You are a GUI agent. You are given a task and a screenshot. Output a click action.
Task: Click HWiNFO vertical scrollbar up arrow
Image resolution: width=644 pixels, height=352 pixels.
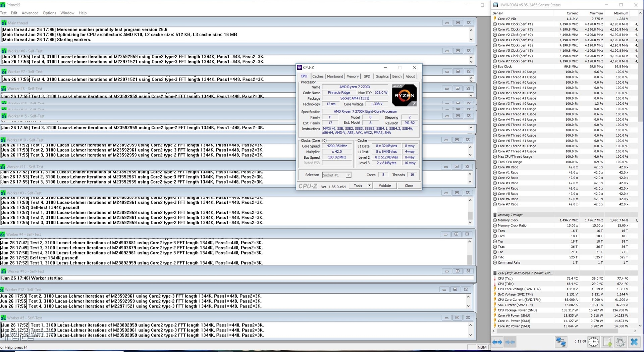tap(640, 13)
